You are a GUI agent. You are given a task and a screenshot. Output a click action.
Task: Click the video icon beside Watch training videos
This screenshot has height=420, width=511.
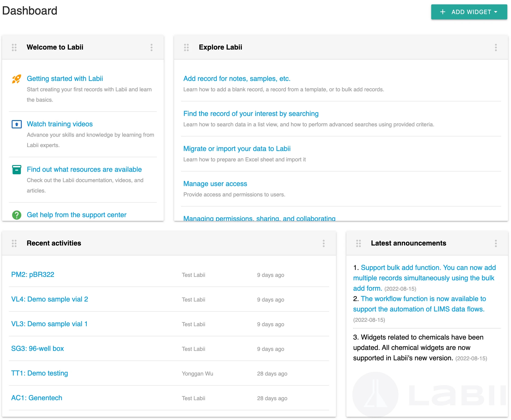pos(16,124)
